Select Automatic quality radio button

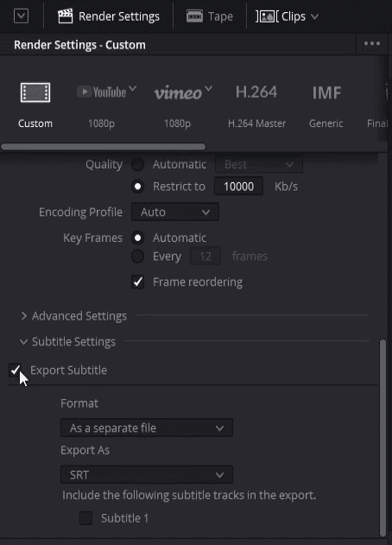137,164
